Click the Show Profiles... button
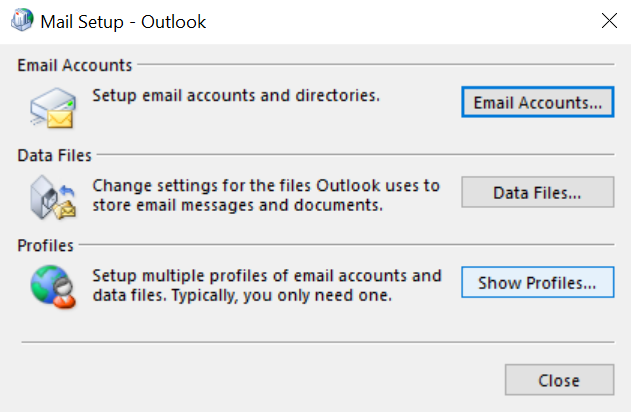 (x=538, y=282)
